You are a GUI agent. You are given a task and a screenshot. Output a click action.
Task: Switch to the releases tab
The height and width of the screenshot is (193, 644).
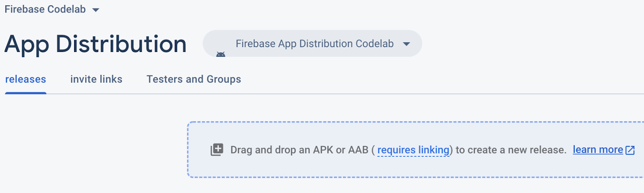pyautogui.click(x=26, y=79)
